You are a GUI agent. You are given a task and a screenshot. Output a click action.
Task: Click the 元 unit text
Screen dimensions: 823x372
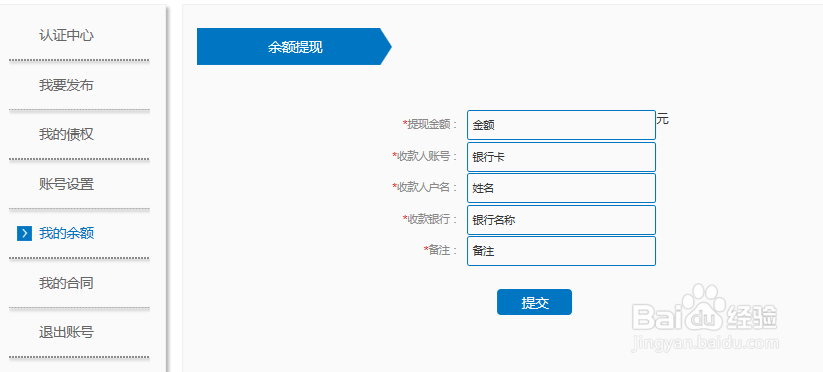662,119
